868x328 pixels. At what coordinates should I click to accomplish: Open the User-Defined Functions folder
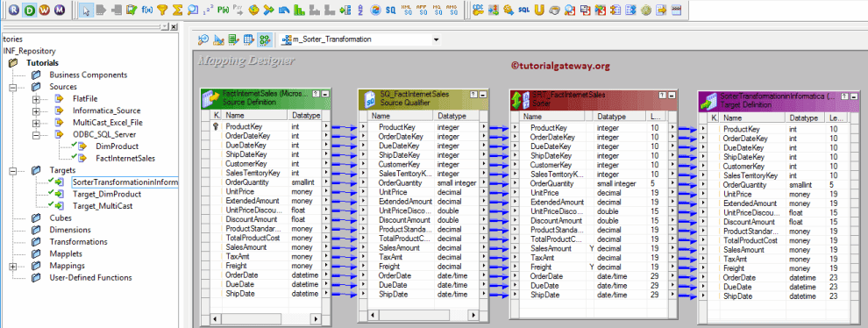(x=91, y=278)
